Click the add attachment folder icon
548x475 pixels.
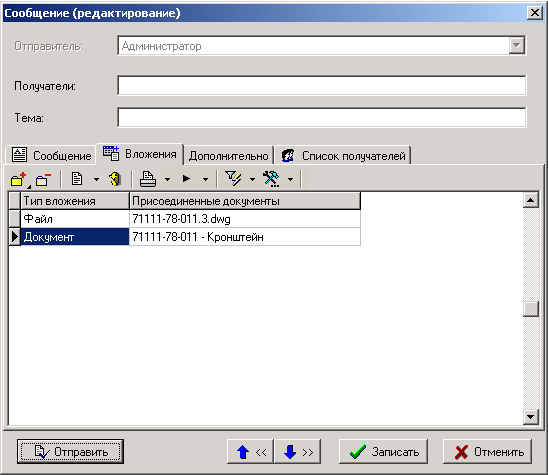[19, 179]
